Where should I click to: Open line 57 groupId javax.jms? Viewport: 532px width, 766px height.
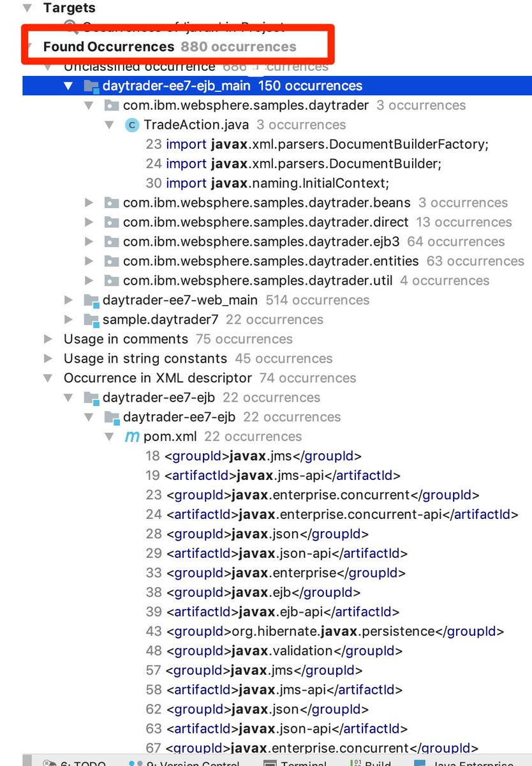coord(255,670)
